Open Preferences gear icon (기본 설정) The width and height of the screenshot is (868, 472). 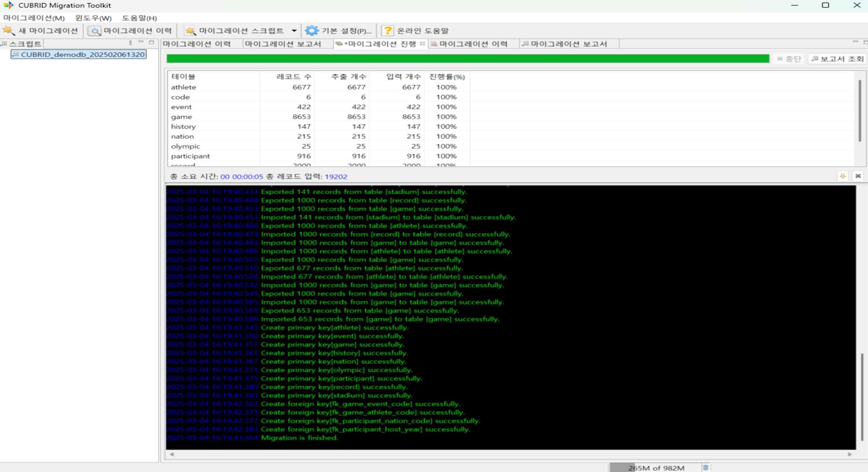point(312,31)
